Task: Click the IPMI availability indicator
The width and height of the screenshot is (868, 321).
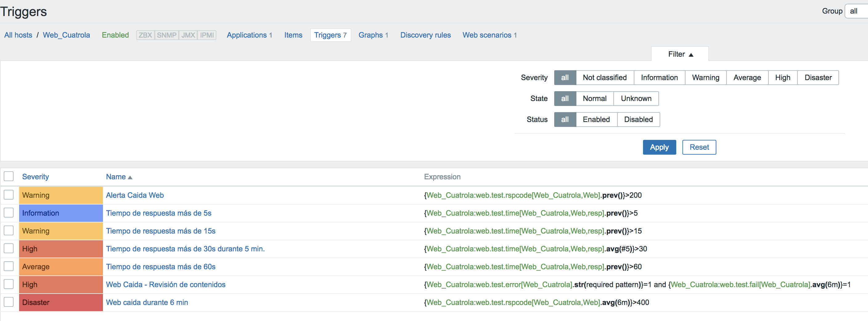Action: [207, 35]
